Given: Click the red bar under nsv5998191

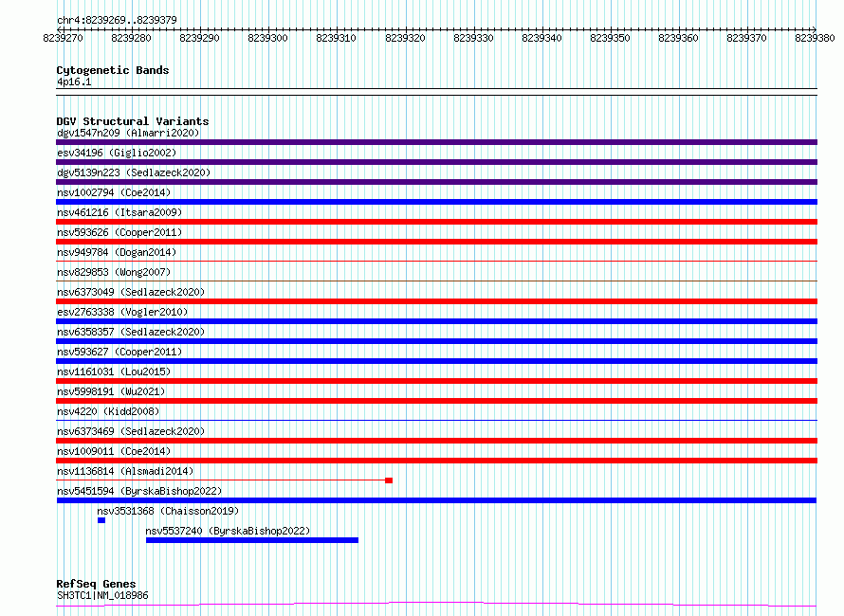Looking at the screenshot, I should pyautogui.click(x=436, y=401).
